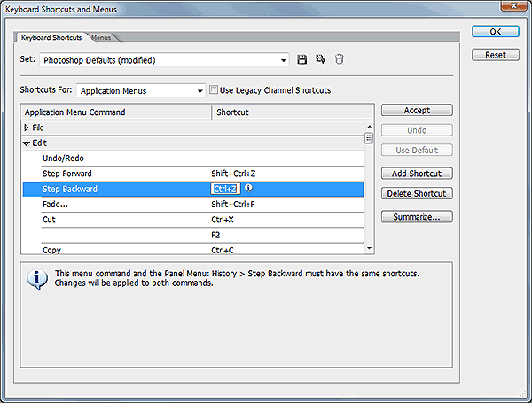The image size is (532, 403).
Task: Open the Set dropdown Photoshop Defaults
Action: [x=164, y=60]
